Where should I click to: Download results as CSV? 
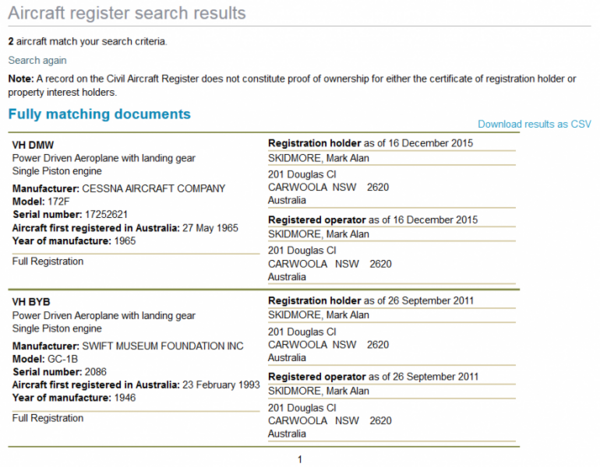click(535, 124)
